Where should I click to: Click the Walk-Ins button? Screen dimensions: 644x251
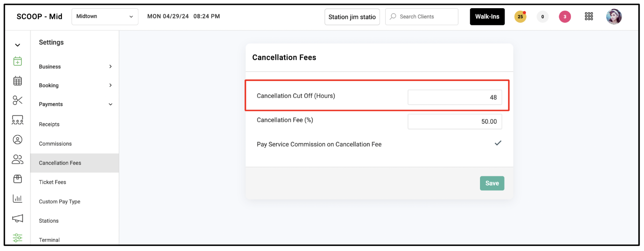click(487, 16)
